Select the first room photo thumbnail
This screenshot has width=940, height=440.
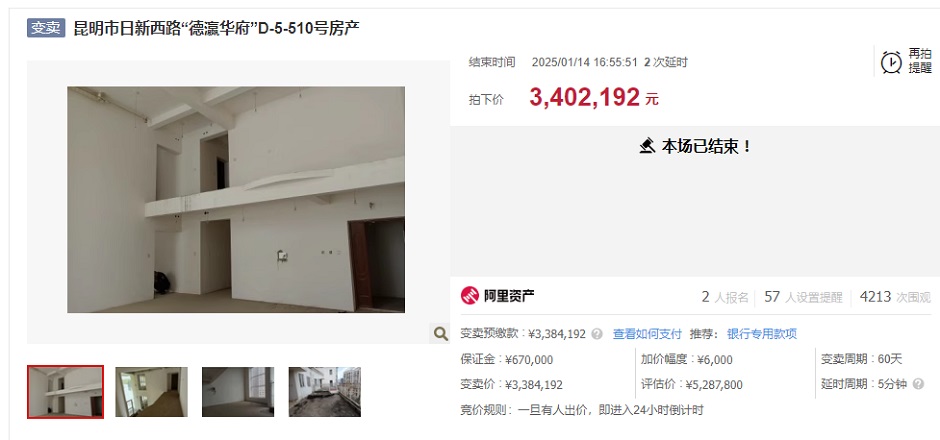(x=65, y=392)
